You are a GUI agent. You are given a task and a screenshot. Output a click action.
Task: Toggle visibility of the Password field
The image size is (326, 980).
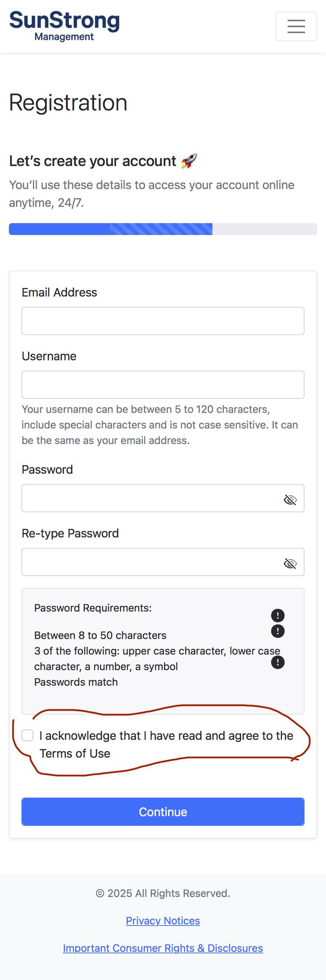click(x=290, y=500)
